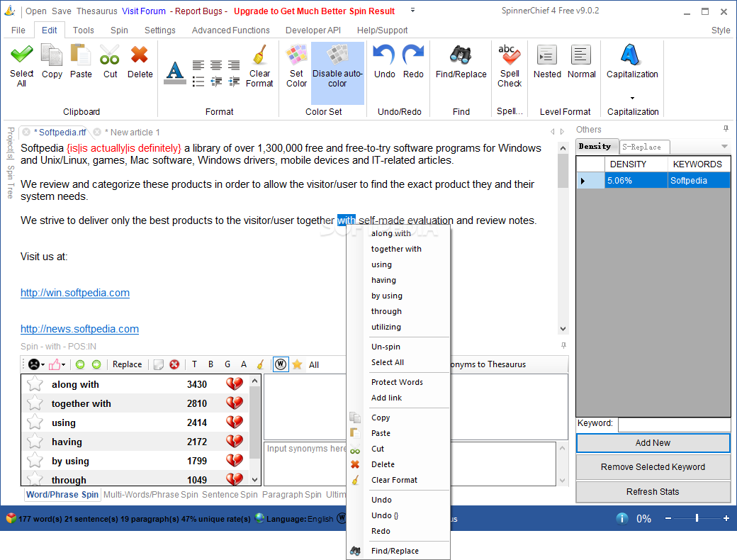This screenshot has width=737, height=560.
Task: Click the zoom in plus button
Action: (726, 518)
